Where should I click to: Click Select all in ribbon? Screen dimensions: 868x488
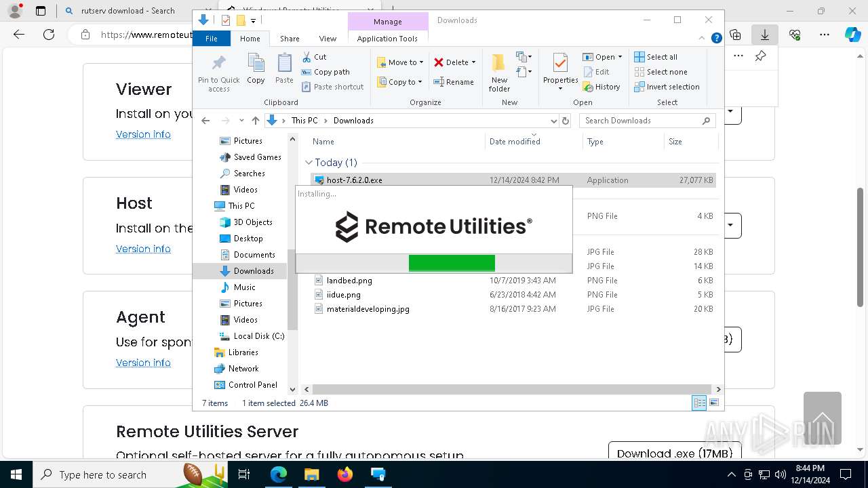coord(656,57)
